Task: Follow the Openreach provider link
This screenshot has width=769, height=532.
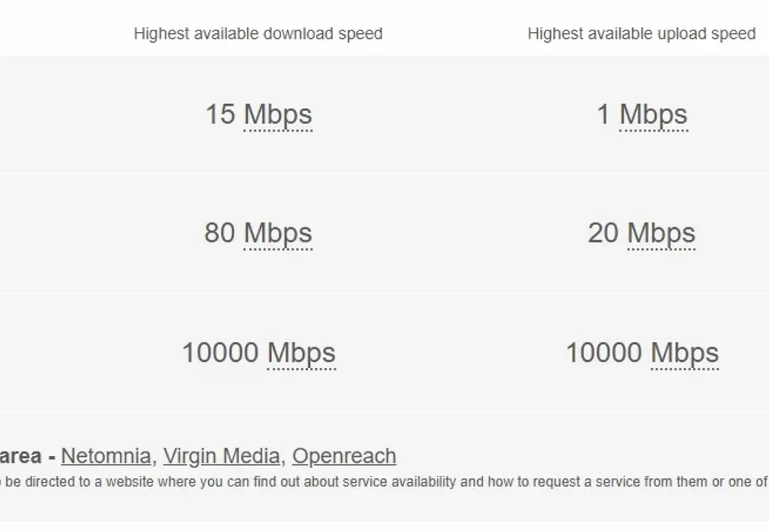Action: pos(344,456)
